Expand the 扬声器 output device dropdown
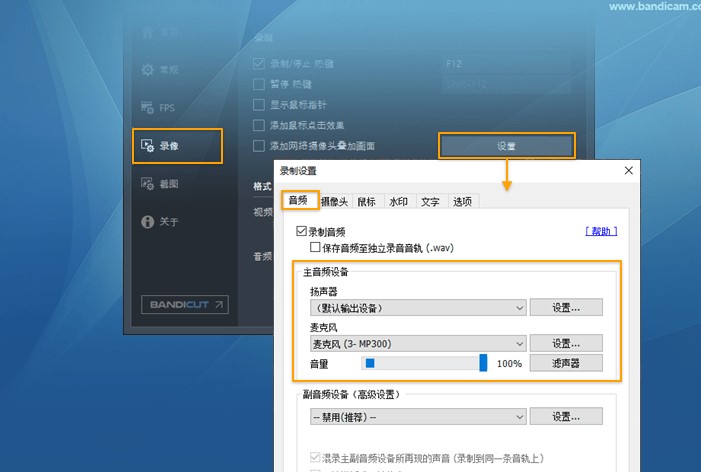The width and height of the screenshot is (701, 472). tap(418, 308)
